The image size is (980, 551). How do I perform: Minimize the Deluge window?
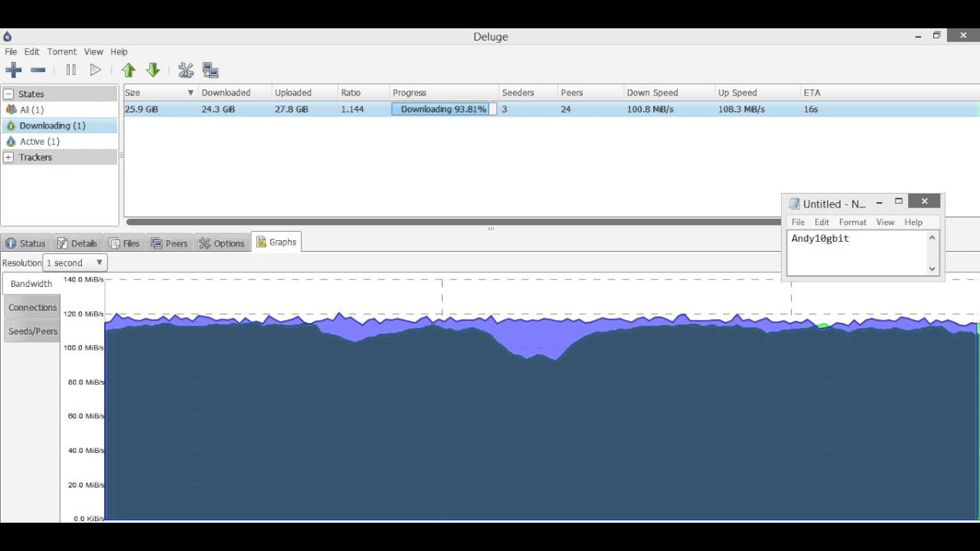pos(919,36)
